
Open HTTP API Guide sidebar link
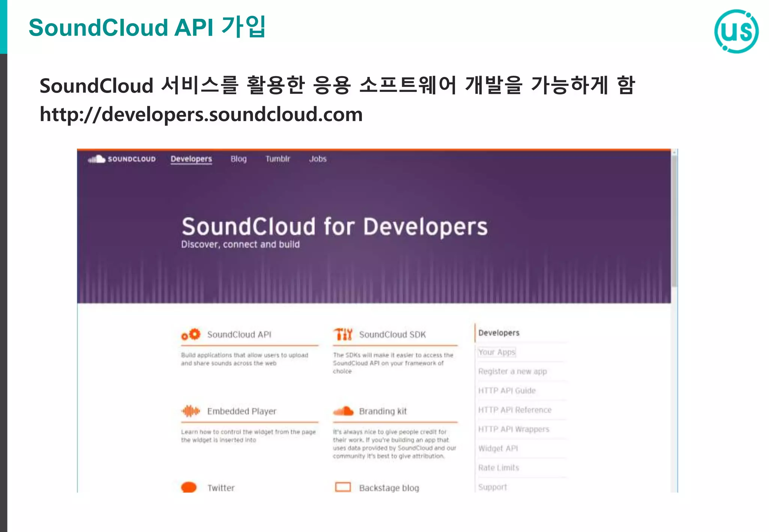(507, 391)
